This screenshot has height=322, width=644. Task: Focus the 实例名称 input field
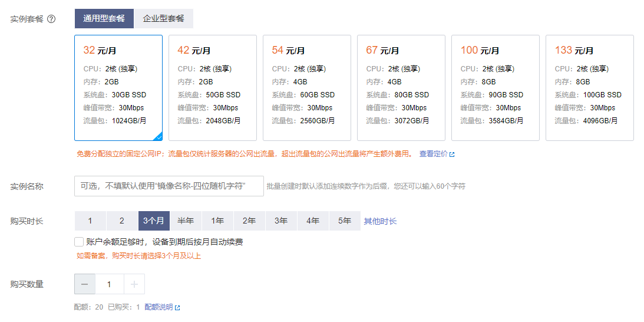pyautogui.click(x=169, y=186)
